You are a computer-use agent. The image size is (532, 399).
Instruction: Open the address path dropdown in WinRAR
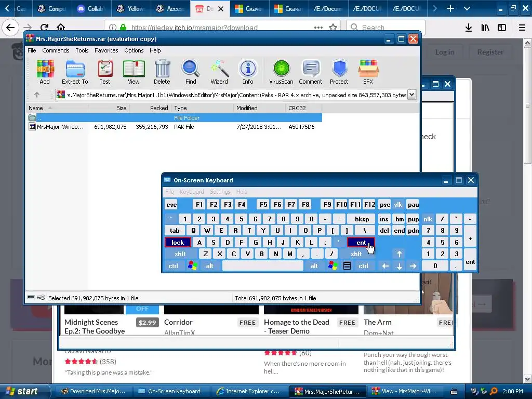point(411,95)
